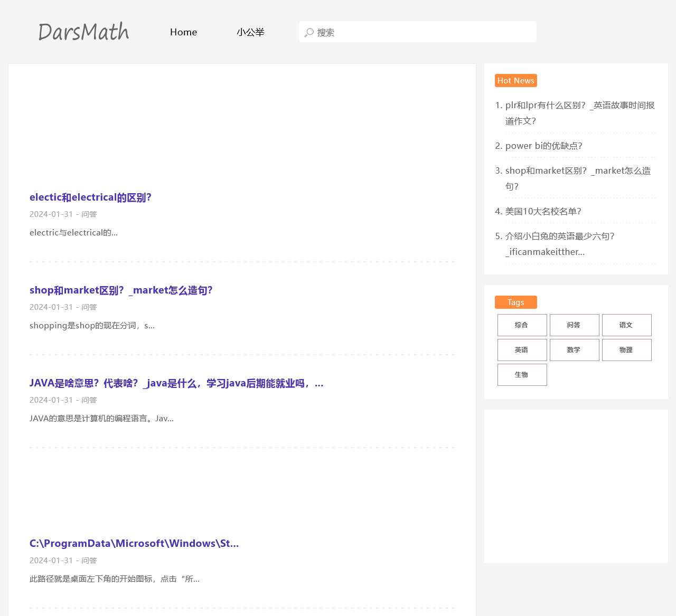676x616 pixels.
Task: Select the 数学 tag button
Action: tap(574, 350)
